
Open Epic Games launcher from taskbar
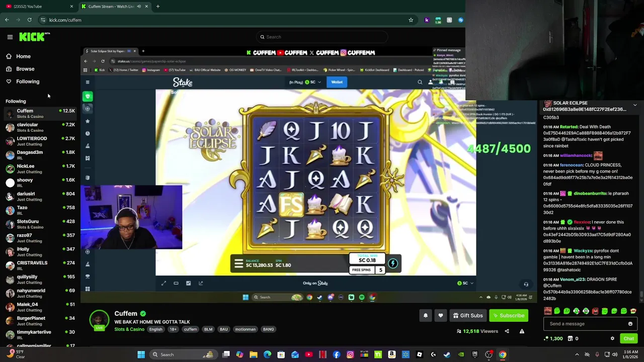tap(474, 354)
